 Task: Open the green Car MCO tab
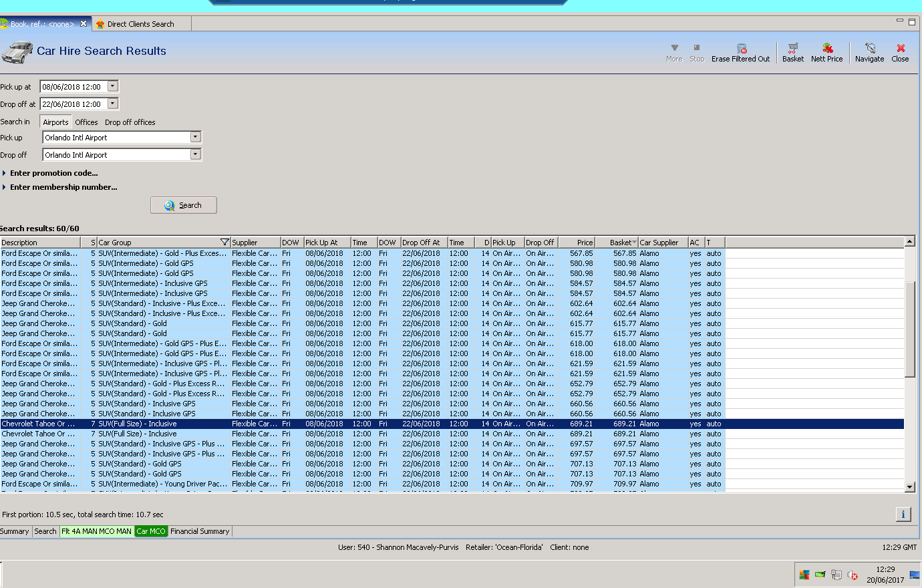[151, 531]
